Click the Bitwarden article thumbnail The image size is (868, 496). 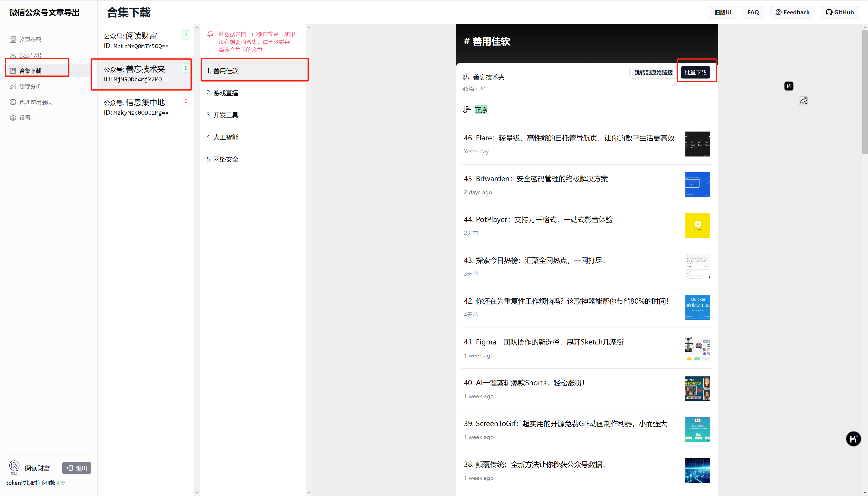coord(698,185)
